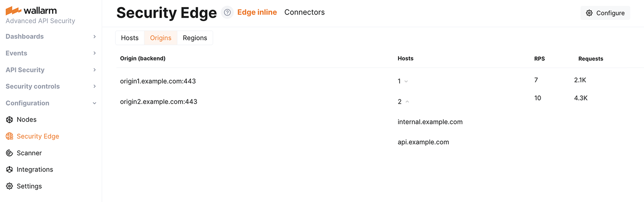
Task: Open the Connectors view
Action: [x=304, y=12]
